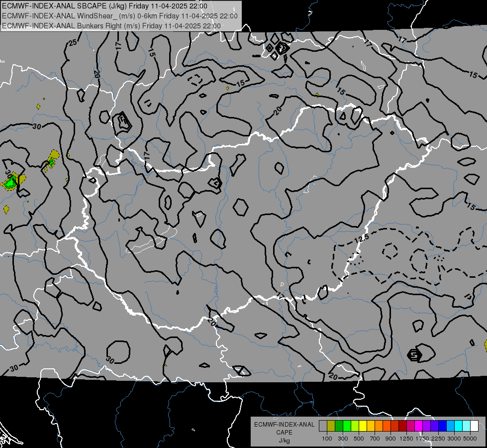Click the pure blue swatch above 2250
This screenshot has height=448, width=487.
point(443,426)
